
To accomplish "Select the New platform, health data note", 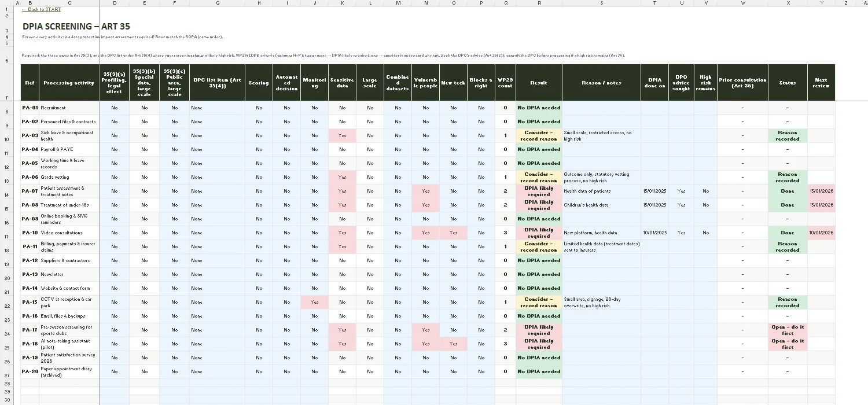I will point(602,233).
